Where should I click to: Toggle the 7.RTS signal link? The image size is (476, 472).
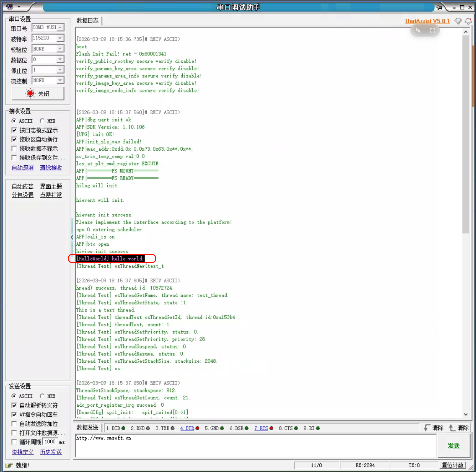(261, 428)
